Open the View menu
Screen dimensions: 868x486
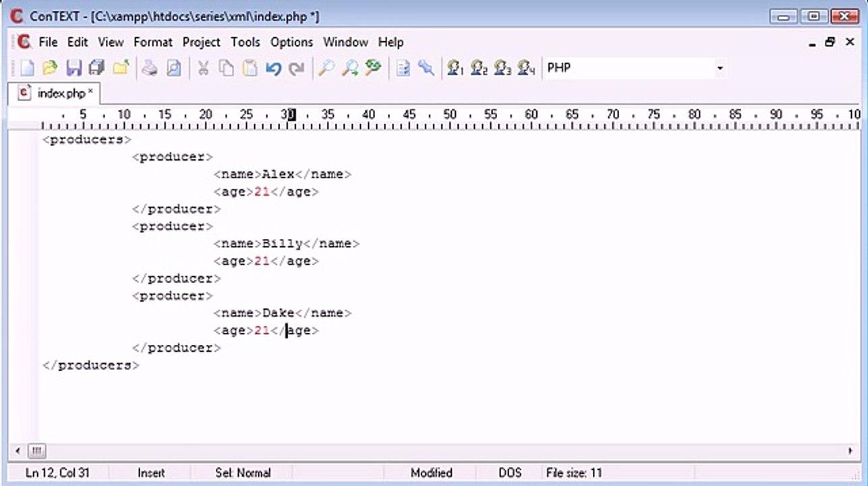(x=111, y=42)
